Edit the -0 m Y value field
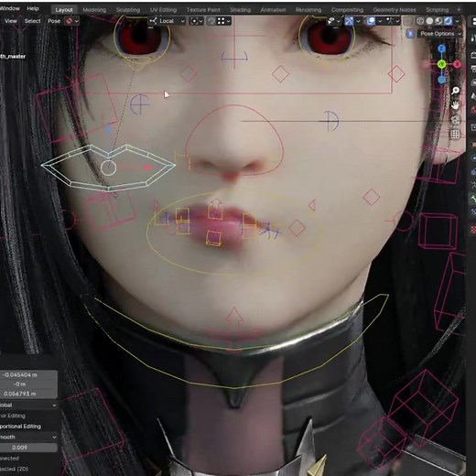This screenshot has width=476, height=476. 28,384
